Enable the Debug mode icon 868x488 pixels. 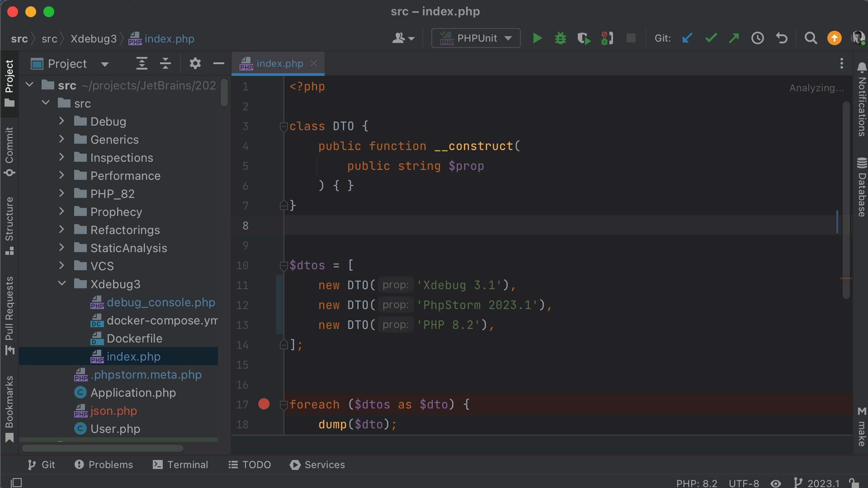click(561, 38)
